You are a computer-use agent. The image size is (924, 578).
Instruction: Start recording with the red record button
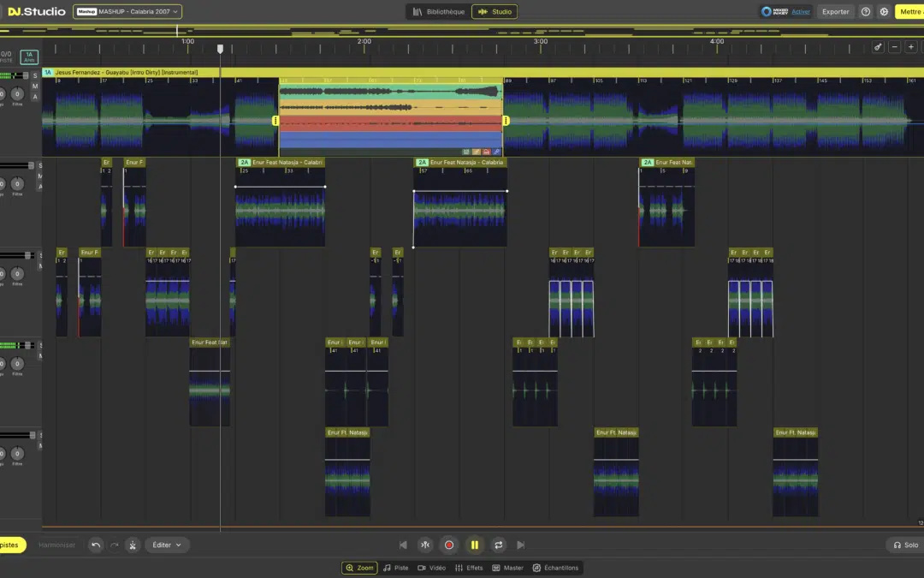(x=449, y=545)
